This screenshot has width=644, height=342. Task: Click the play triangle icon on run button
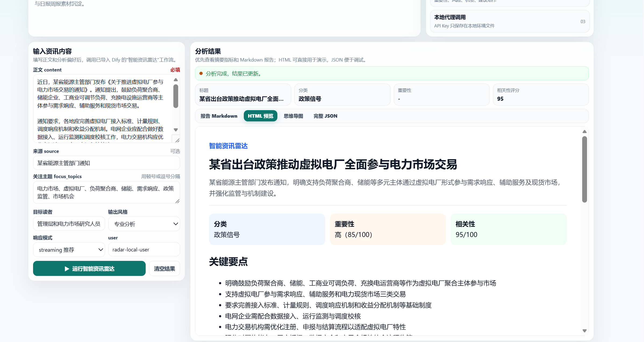67,269
